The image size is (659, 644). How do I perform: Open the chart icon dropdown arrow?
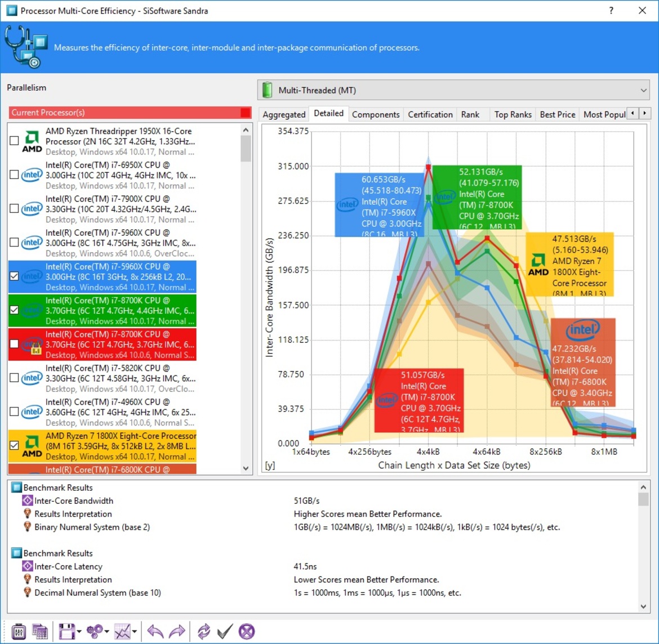(x=135, y=632)
